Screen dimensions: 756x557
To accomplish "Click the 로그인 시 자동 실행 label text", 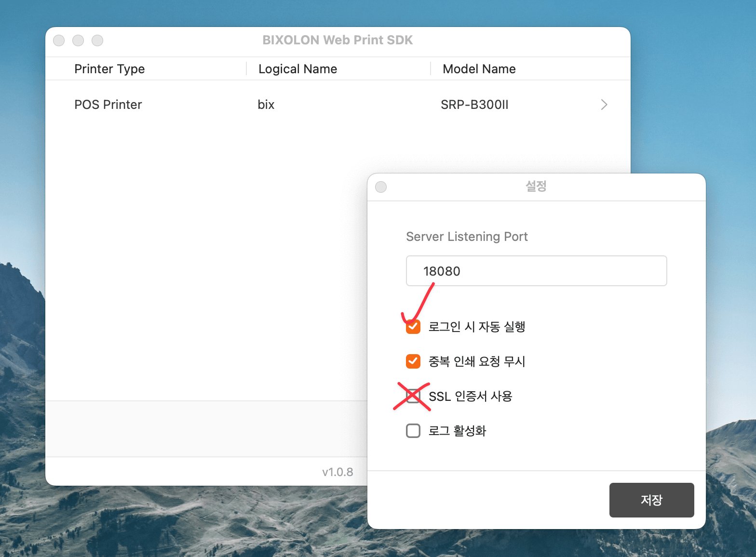I will (x=477, y=327).
